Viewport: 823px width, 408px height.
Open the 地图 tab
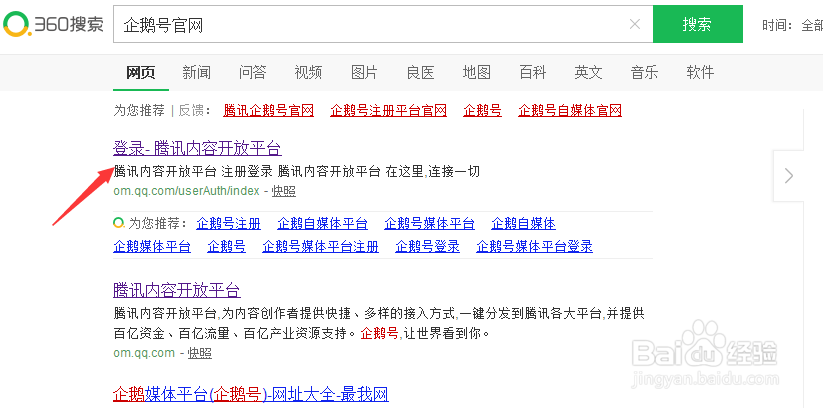point(477,72)
